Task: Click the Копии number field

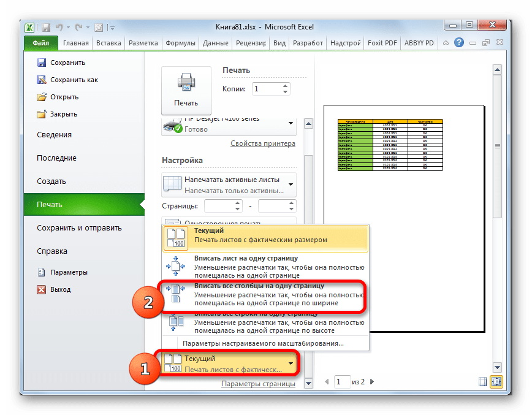Action: (x=267, y=89)
